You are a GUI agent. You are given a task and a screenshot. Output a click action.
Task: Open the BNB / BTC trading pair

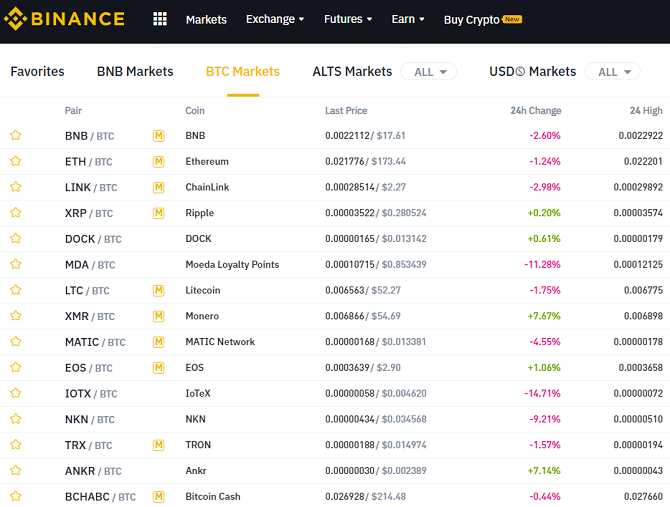click(90, 136)
